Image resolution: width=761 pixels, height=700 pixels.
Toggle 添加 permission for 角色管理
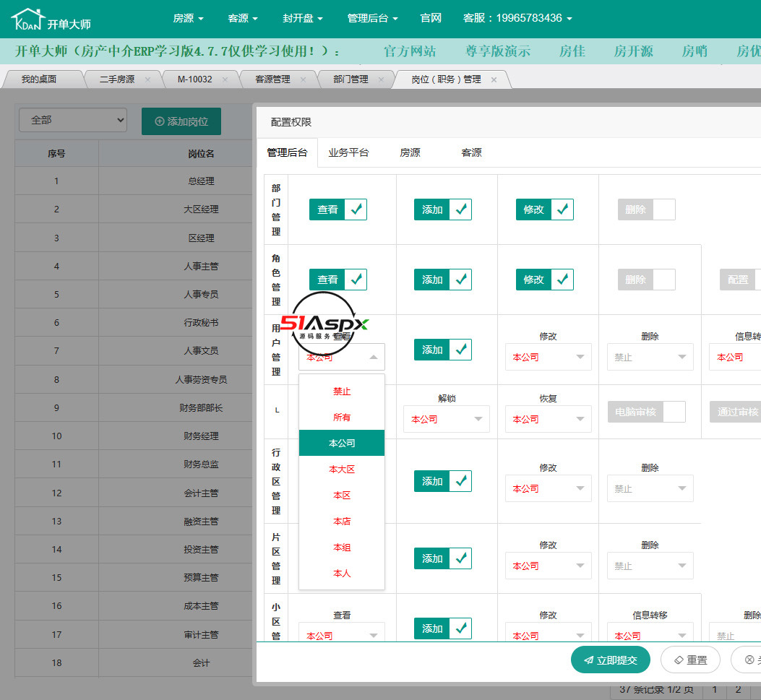[442, 280]
